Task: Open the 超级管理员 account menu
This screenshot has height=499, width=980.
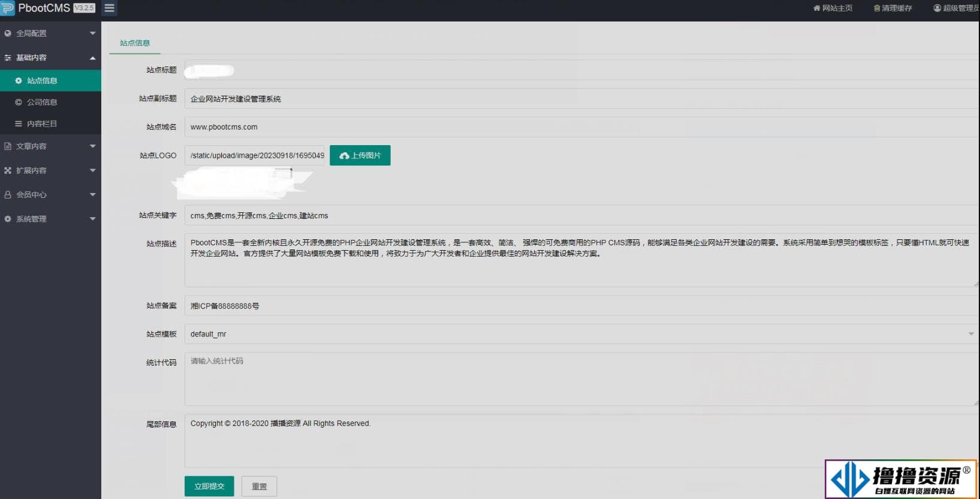Action: coord(956,8)
